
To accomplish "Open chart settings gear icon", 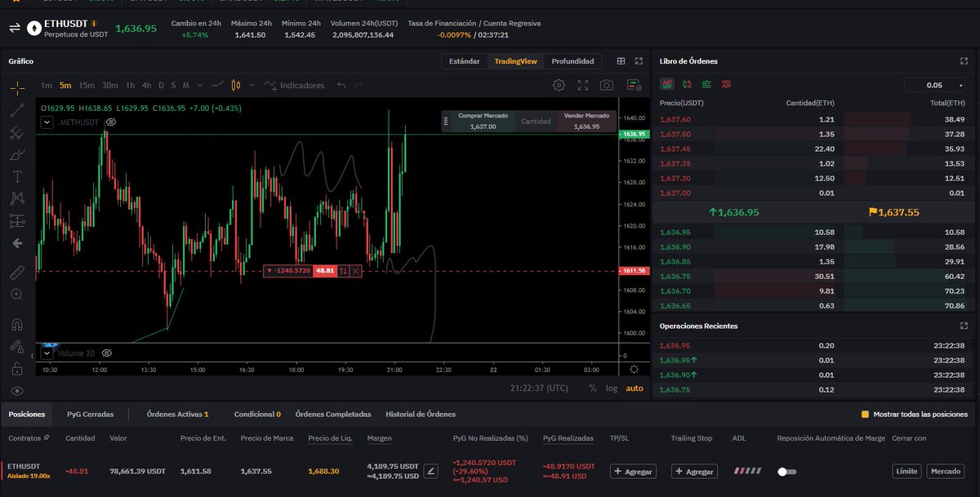I will [x=559, y=85].
